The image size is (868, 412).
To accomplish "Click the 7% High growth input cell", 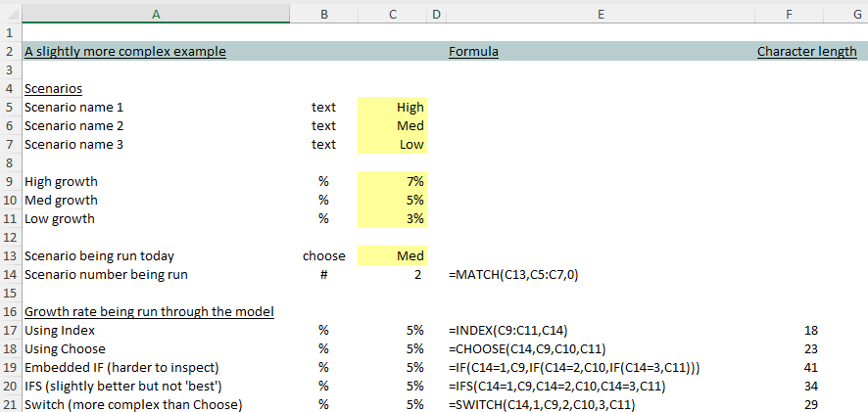I will 392,182.
